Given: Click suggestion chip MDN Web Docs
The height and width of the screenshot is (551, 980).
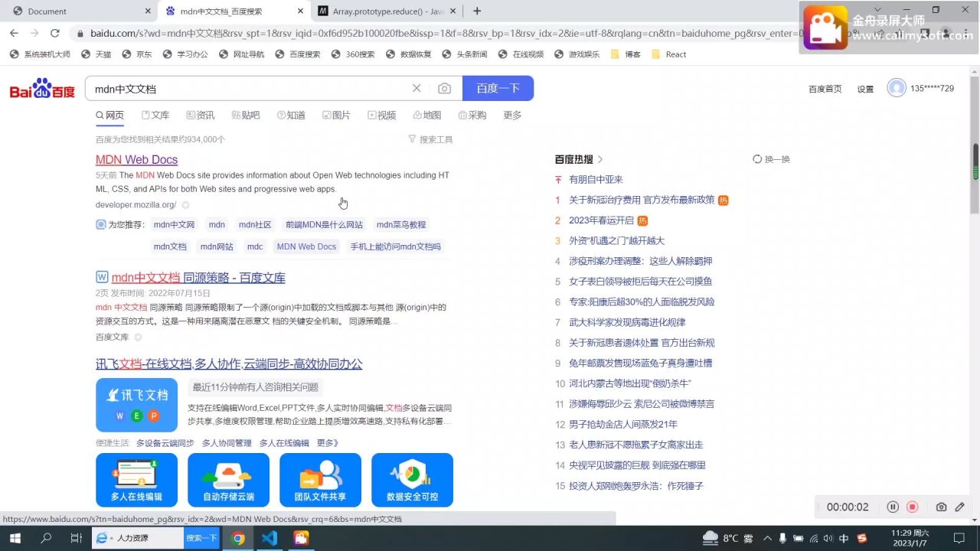Looking at the screenshot, I should pyautogui.click(x=306, y=246).
